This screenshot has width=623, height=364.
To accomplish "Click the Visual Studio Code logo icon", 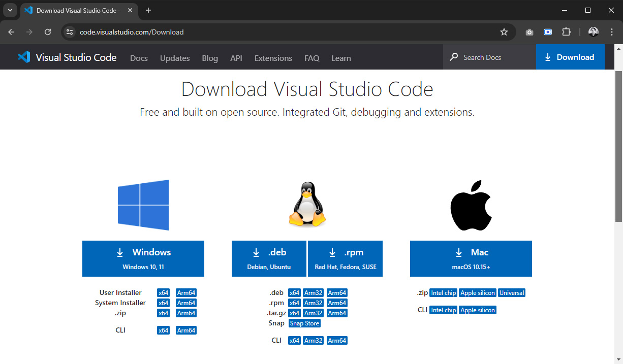I will [24, 57].
